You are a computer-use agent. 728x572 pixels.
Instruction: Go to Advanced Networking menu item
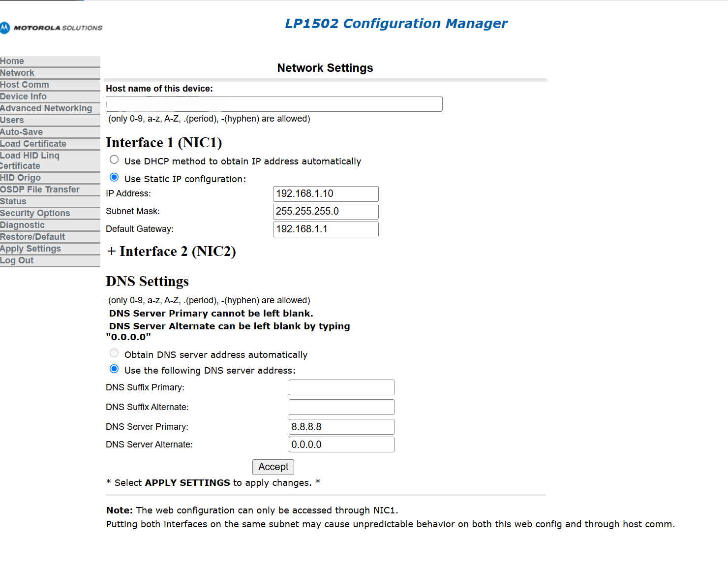[x=46, y=108]
